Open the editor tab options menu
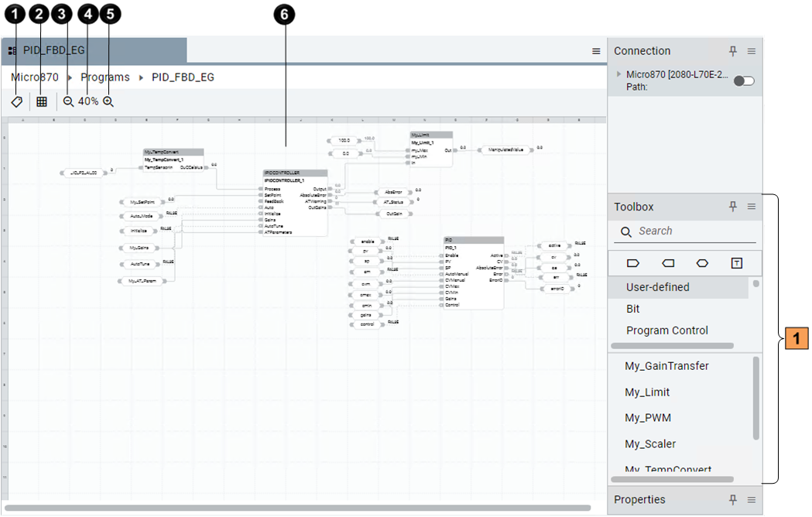 [x=596, y=51]
